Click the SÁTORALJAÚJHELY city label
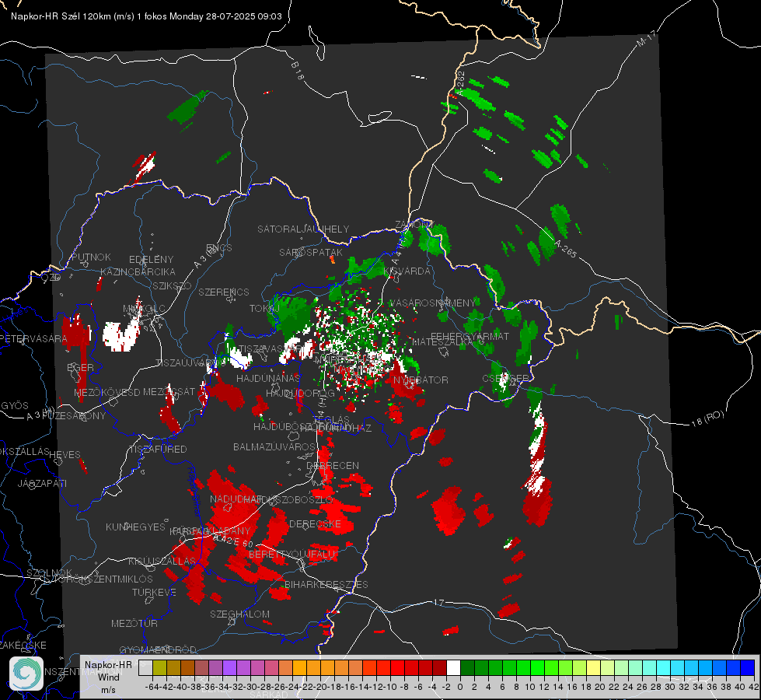 [x=303, y=229]
